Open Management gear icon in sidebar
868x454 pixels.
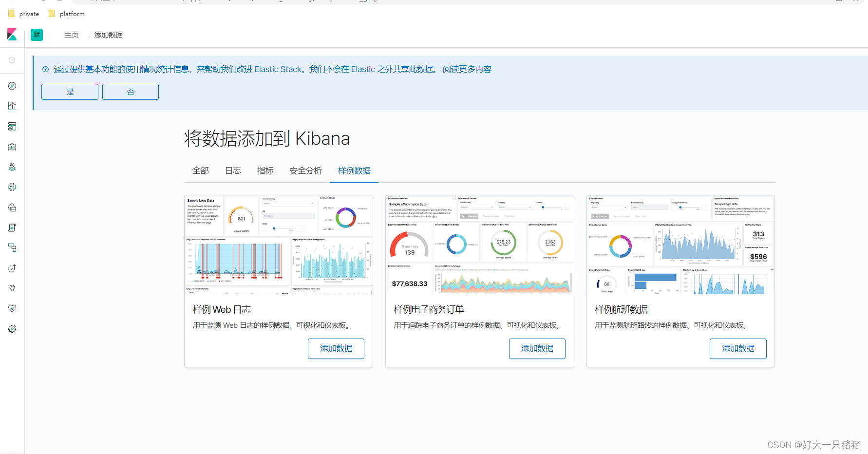(x=12, y=329)
